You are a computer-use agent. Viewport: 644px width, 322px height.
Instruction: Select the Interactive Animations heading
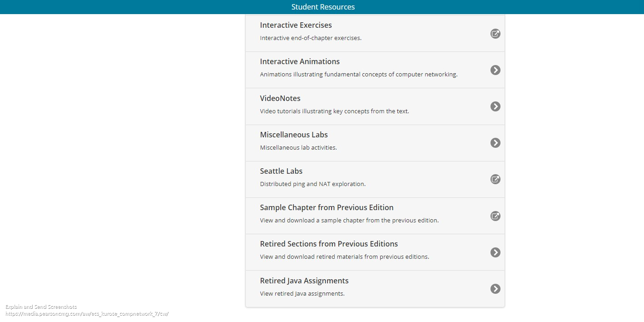click(x=300, y=61)
